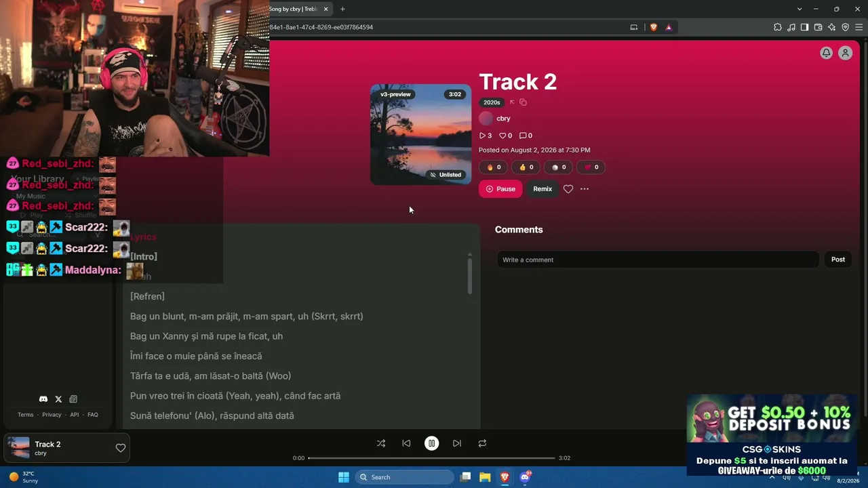
Task: Open the Terms link
Action: [25, 415]
